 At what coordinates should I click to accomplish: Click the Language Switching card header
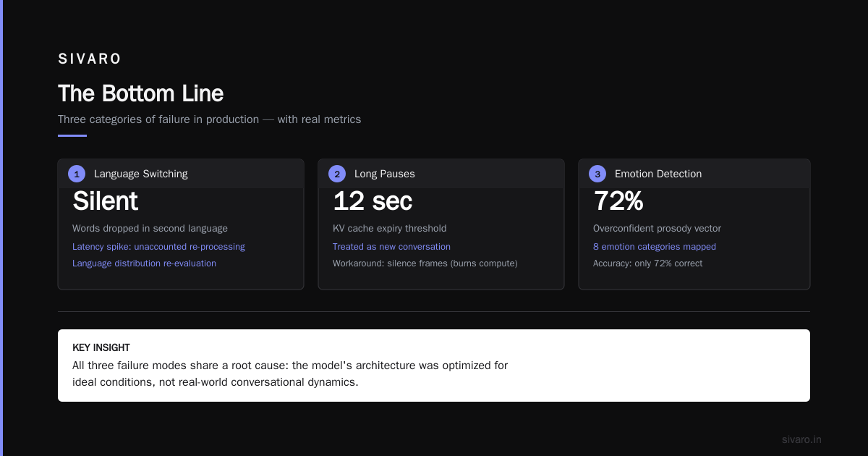click(181, 174)
